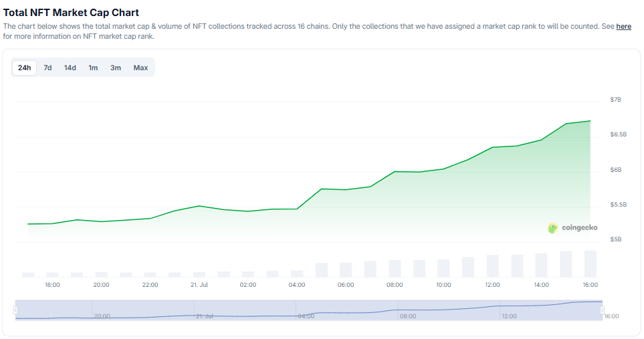Open the 'here' market cap rank link
Screen dimensions: 644x339
(x=623, y=26)
